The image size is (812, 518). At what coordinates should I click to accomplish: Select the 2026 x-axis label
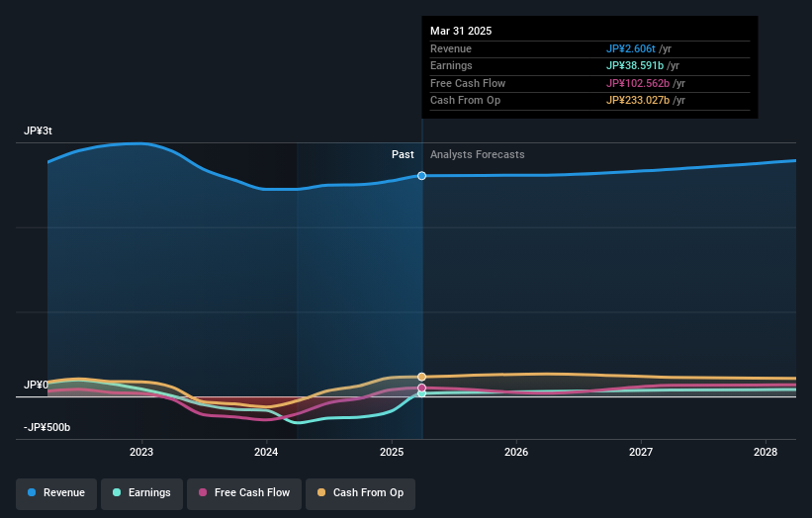click(516, 453)
